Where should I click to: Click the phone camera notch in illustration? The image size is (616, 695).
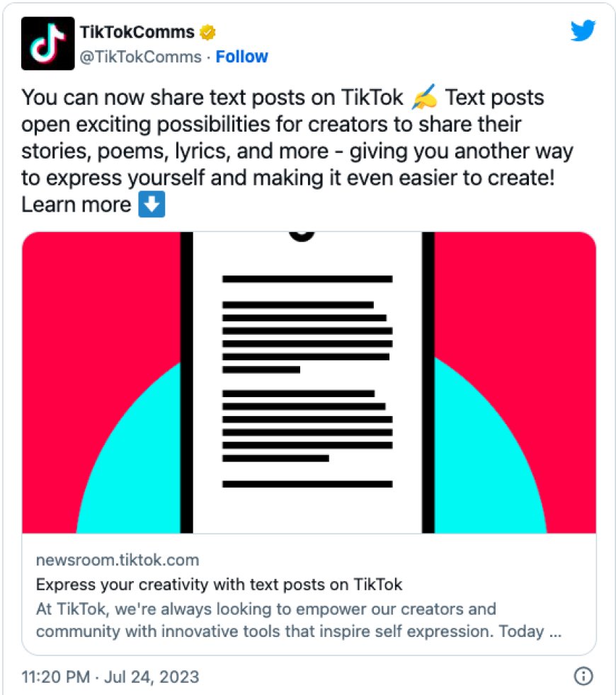point(302,235)
